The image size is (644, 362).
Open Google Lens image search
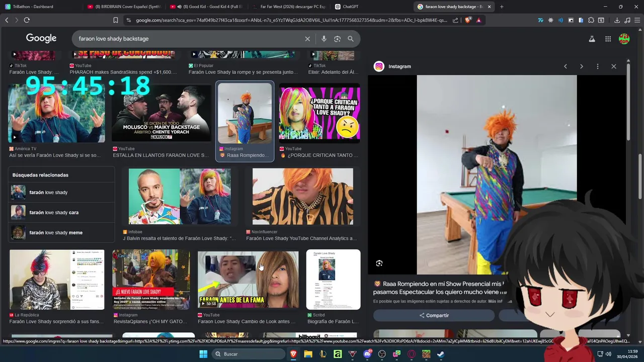point(337,39)
